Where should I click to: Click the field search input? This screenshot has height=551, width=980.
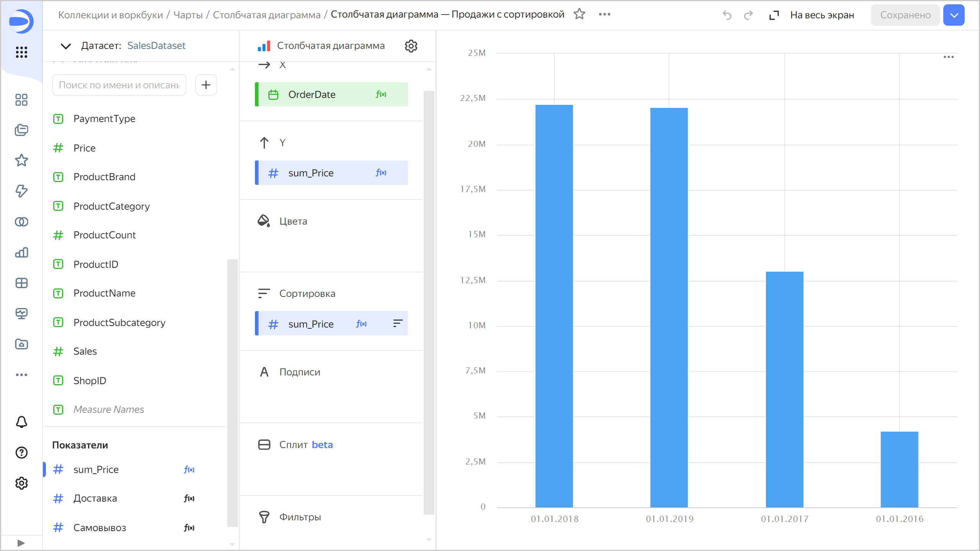pyautogui.click(x=119, y=85)
